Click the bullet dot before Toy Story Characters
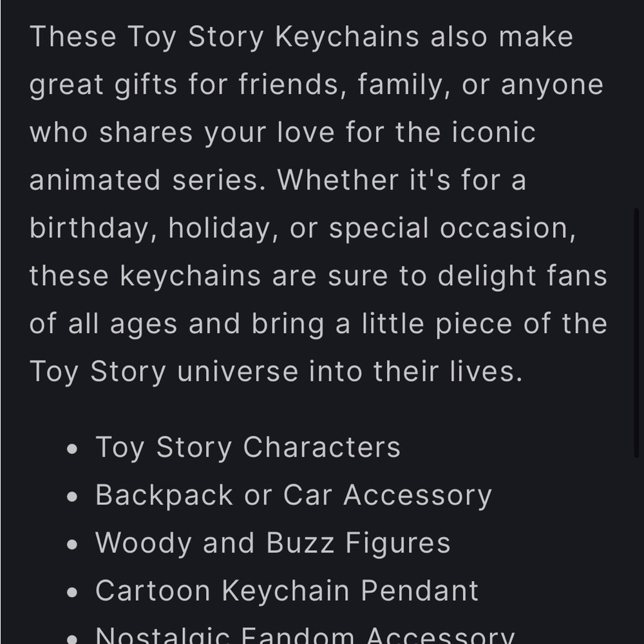This screenshot has height=644, width=644. pos(72,448)
